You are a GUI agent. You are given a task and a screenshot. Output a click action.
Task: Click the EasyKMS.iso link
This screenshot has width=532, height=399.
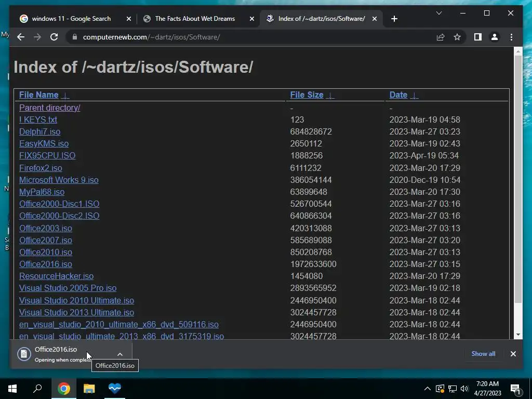click(44, 143)
